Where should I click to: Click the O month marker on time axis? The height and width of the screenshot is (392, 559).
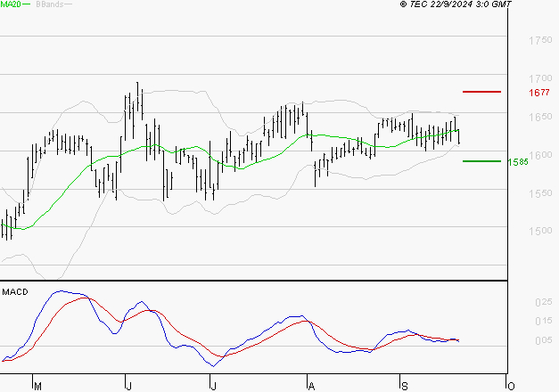point(511,387)
